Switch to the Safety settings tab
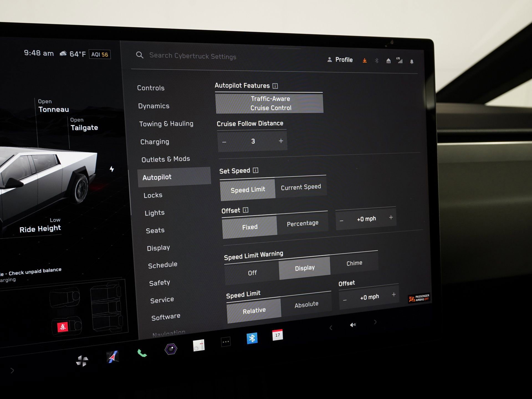Image resolution: width=532 pixels, height=399 pixels. pyautogui.click(x=159, y=282)
